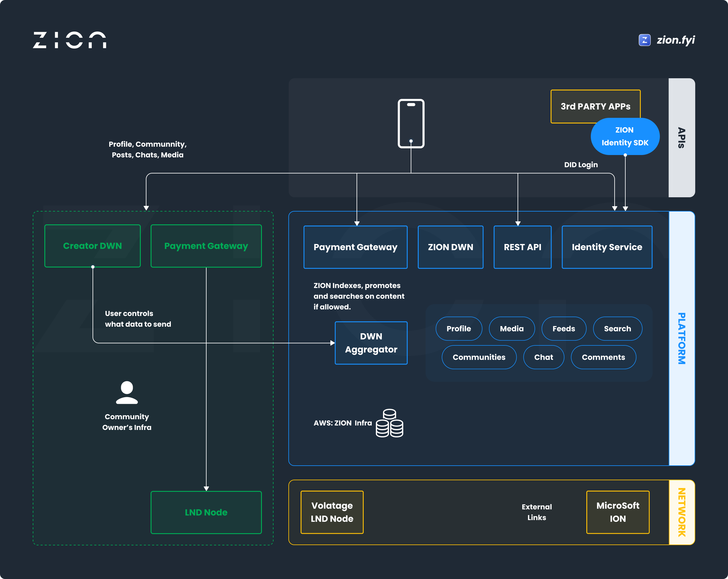This screenshot has height=579, width=728.
Task: Click the External Links label
Action: [537, 512]
